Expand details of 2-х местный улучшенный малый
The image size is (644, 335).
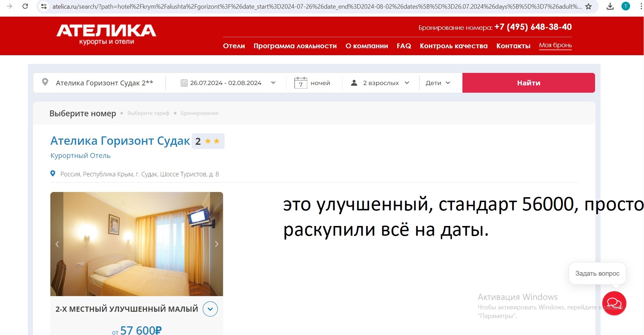[x=210, y=309]
